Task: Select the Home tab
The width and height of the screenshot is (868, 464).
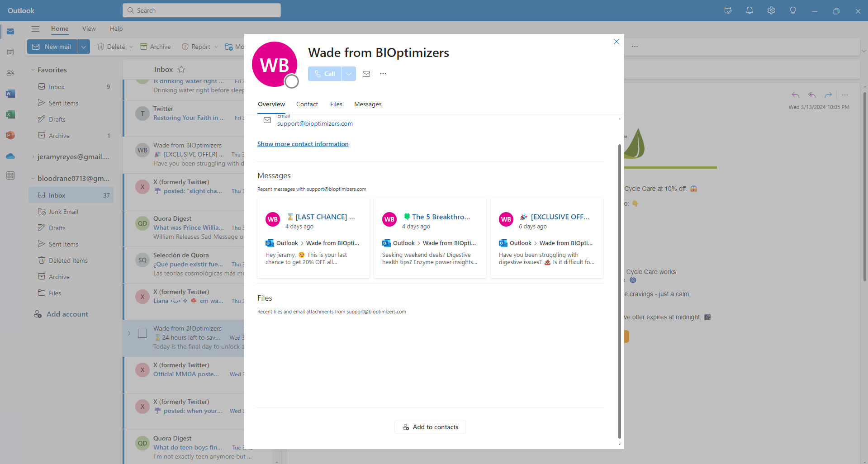Action: coord(60,28)
